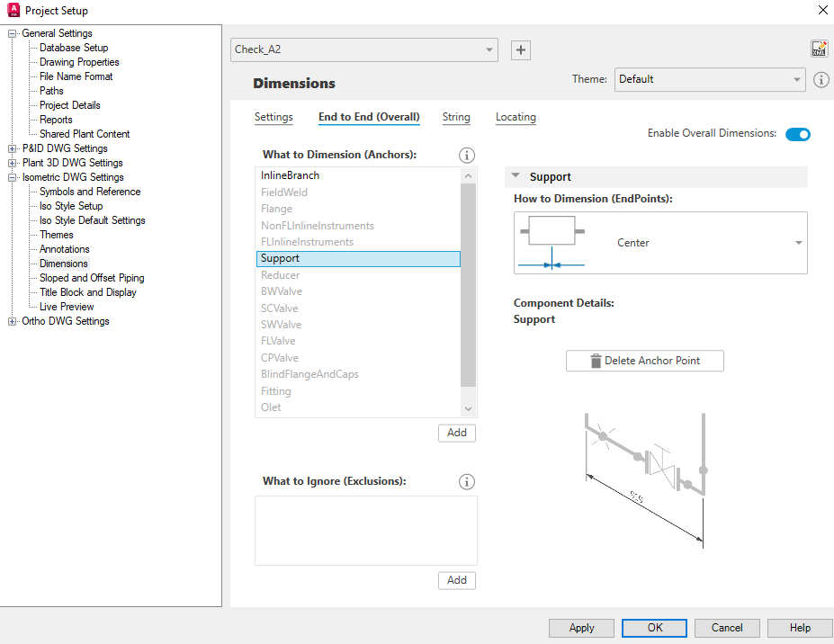Collapse the Support section header
The height and width of the screenshot is (644, 834).
[x=516, y=176]
